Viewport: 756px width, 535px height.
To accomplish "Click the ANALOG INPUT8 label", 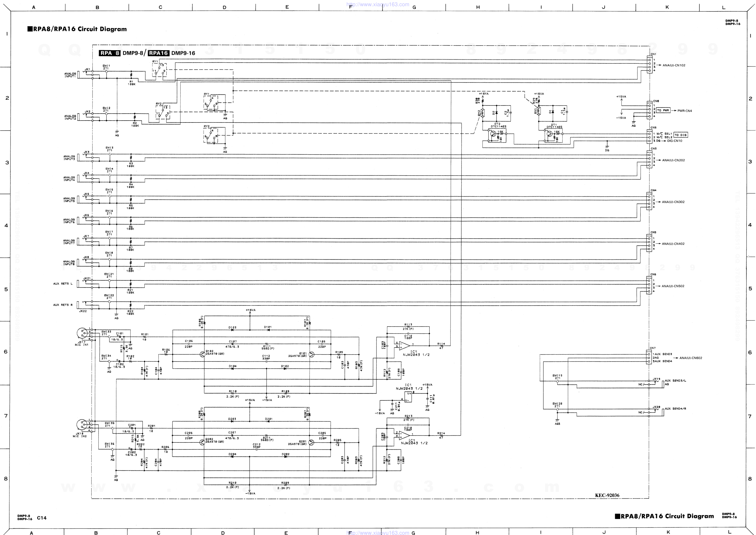I will point(69,263).
